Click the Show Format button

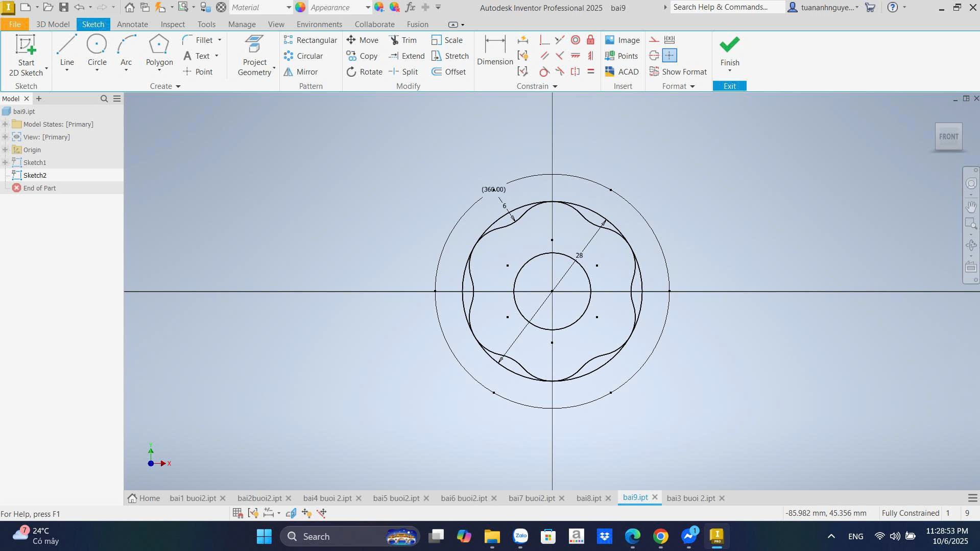click(x=678, y=72)
